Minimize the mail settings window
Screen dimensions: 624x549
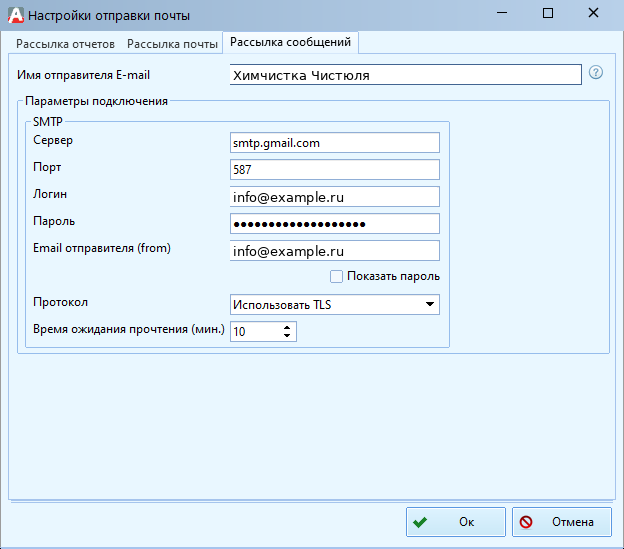502,13
